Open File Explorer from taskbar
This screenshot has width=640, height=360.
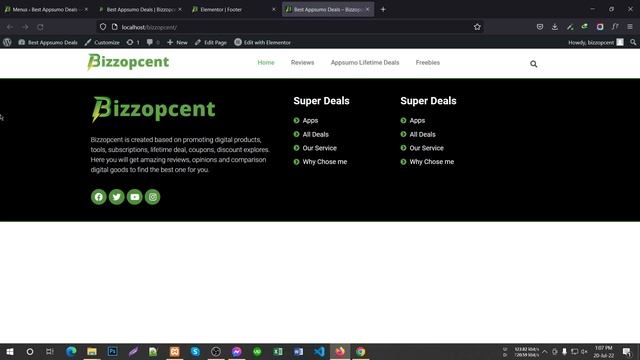click(x=92, y=351)
